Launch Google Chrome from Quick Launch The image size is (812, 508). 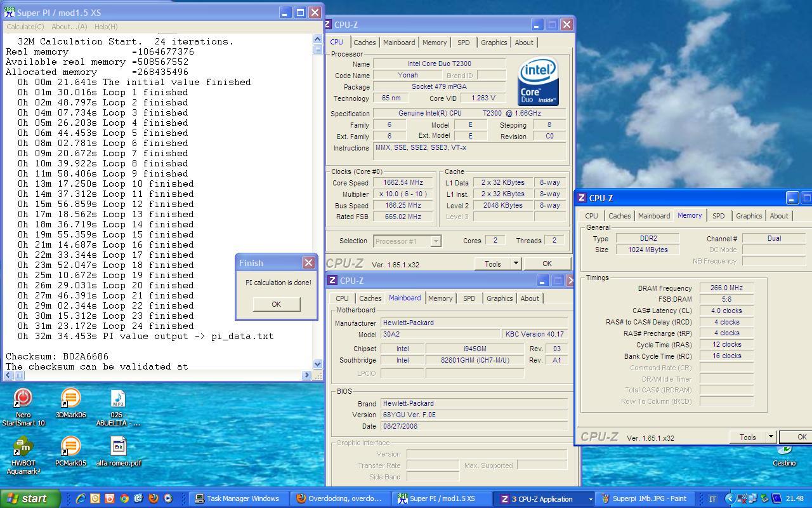(124, 498)
